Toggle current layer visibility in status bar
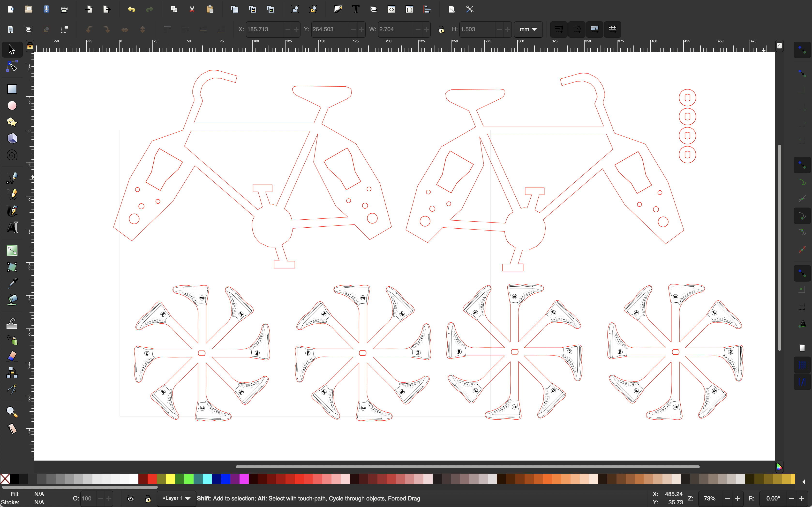This screenshot has height=507, width=812. pos(130,499)
